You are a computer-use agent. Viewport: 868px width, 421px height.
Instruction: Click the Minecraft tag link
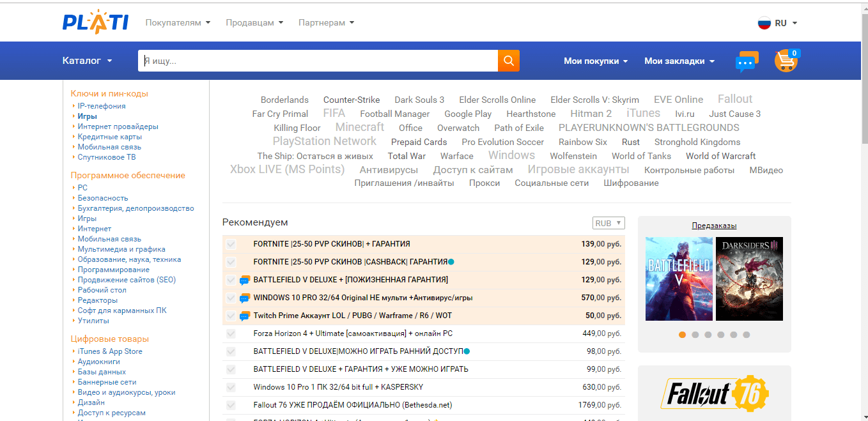(x=359, y=127)
